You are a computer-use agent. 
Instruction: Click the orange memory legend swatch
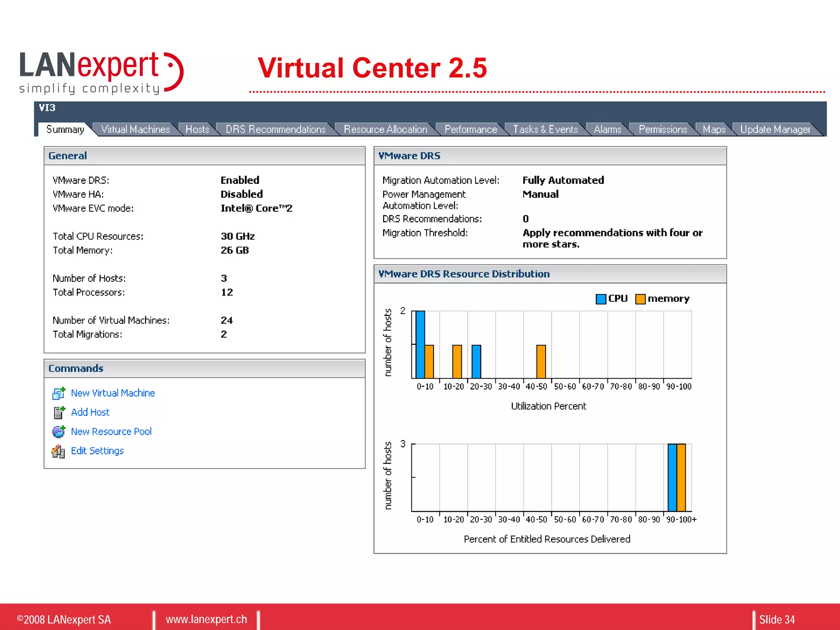pyautogui.click(x=640, y=299)
